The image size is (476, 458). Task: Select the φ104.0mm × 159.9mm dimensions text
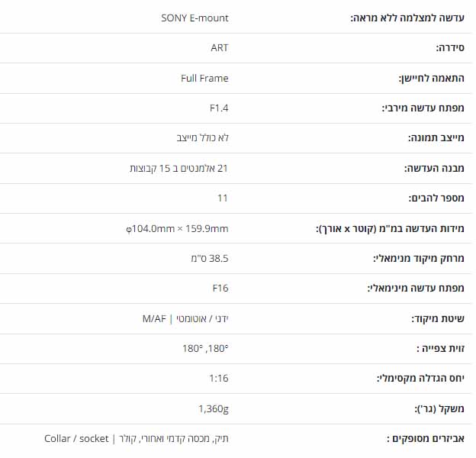point(177,228)
